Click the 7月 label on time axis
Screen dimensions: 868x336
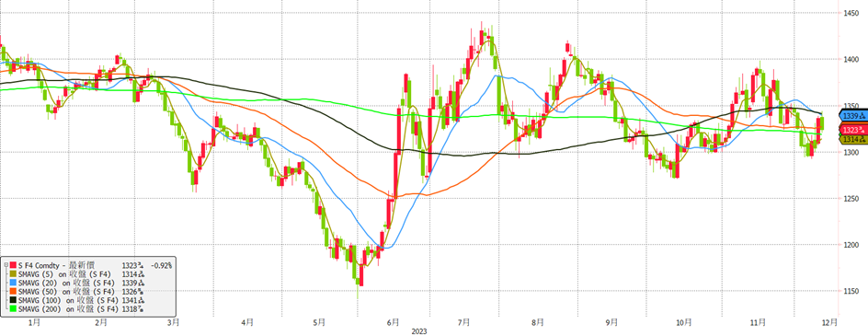[464, 321]
